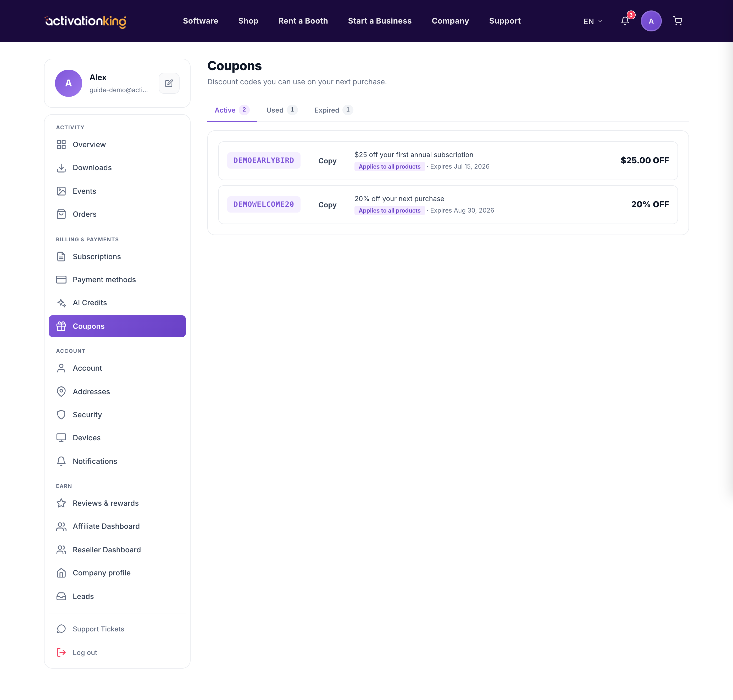This screenshot has height=700, width=733.
Task: Click the Payment methods card icon
Action: [61, 280]
